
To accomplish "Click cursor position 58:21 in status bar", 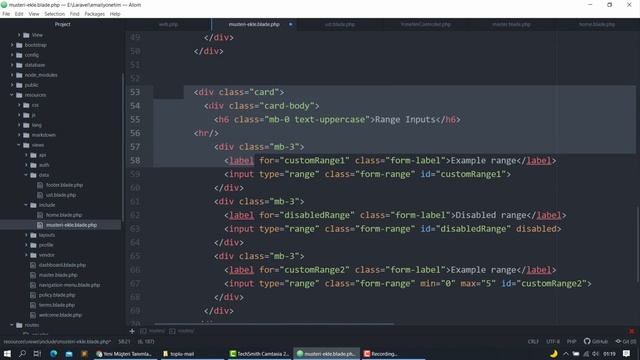I will pyautogui.click(x=124, y=342).
